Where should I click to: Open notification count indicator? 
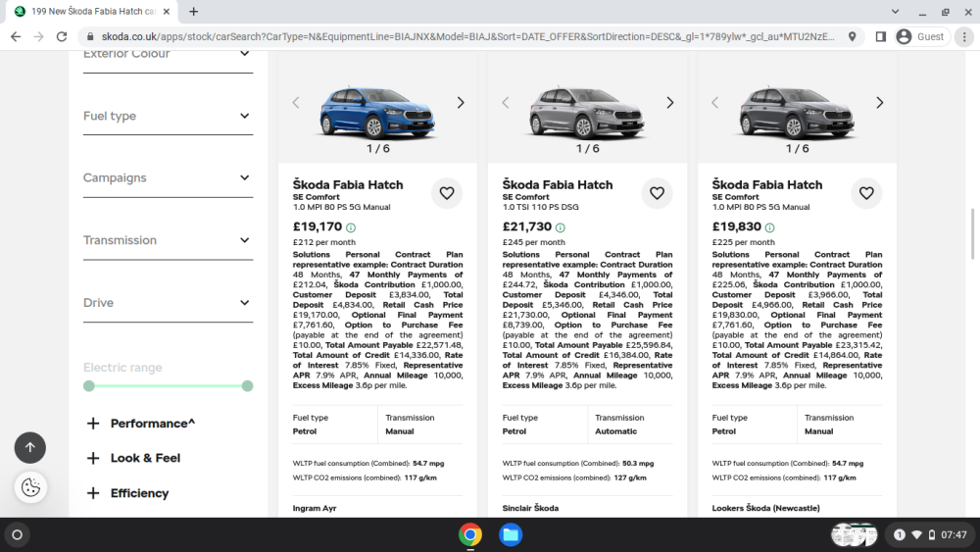pyautogui.click(x=900, y=535)
